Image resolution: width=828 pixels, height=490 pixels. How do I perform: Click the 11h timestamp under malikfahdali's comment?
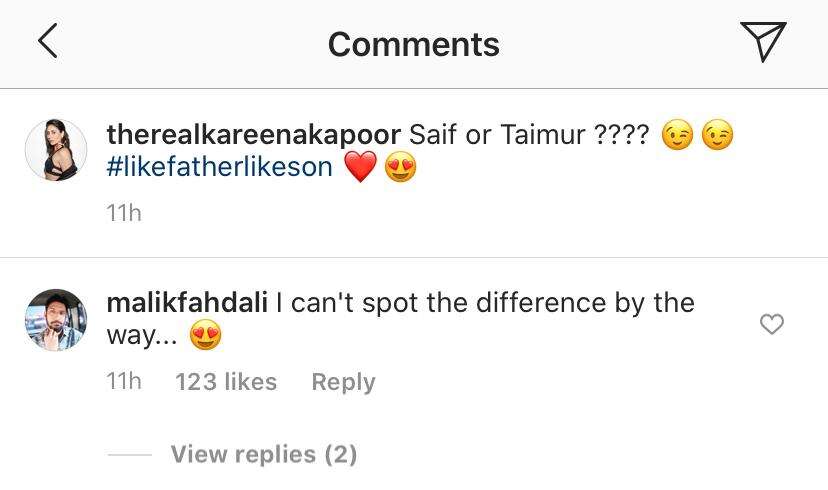(x=124, y=381)
